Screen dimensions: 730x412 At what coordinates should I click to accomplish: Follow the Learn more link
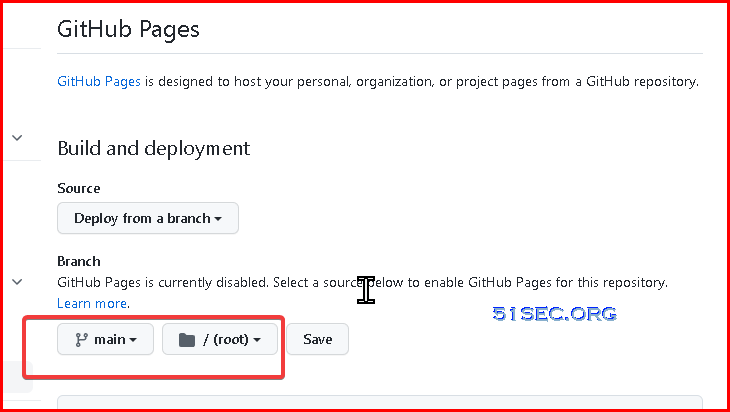point(92,304)
